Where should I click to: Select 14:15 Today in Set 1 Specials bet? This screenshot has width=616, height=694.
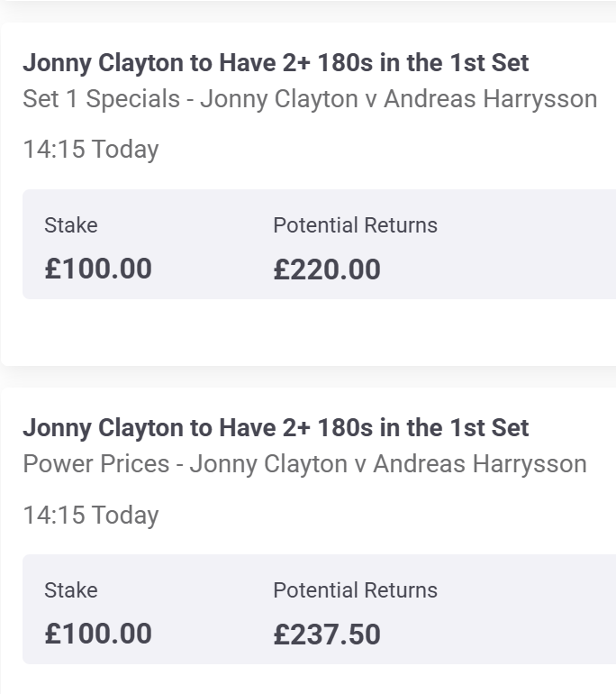click(90, 149)
